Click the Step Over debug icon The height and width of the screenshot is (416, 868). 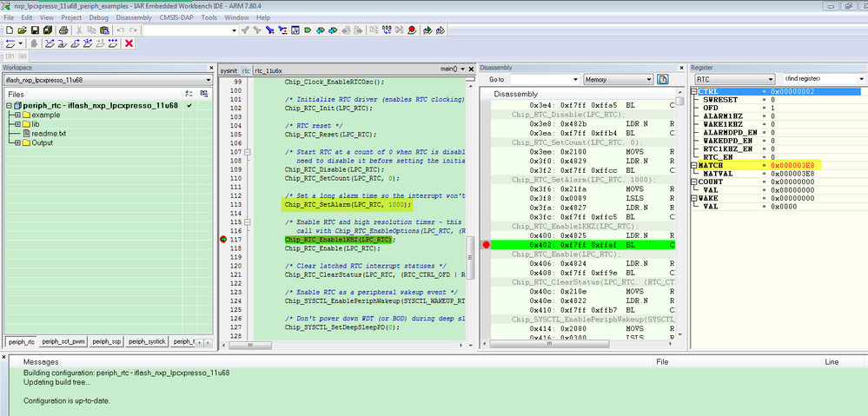click(50, 43)
